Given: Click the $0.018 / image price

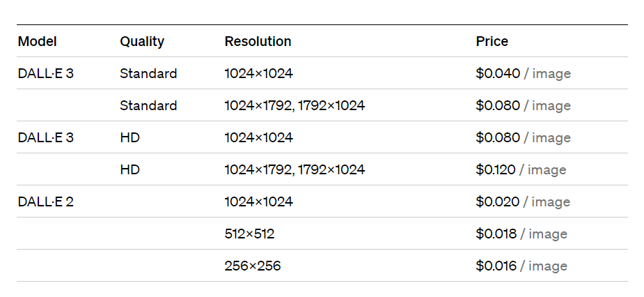Looking at the screenshot, I should (521, 234).
